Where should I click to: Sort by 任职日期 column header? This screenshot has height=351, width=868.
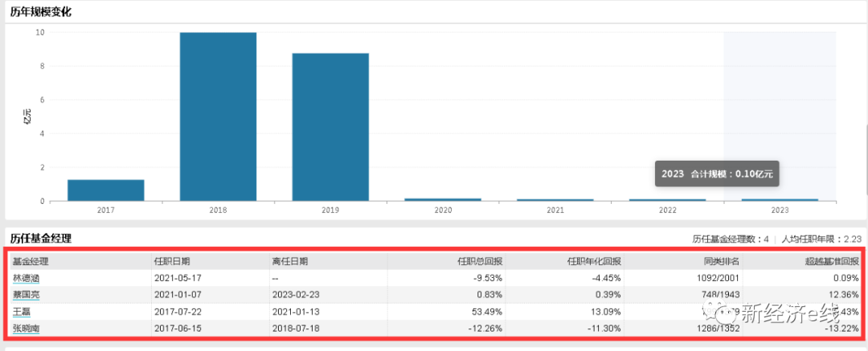(172, 261)
